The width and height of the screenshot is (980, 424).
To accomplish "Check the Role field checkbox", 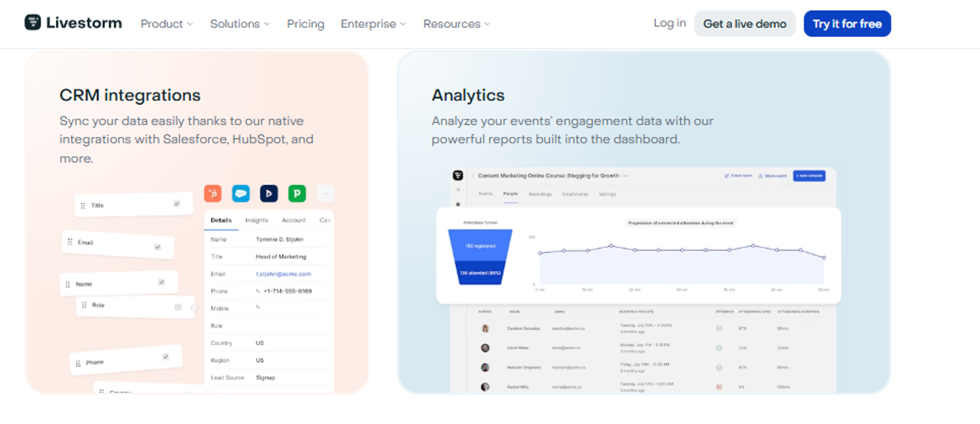I will click(x=178, y=307).
